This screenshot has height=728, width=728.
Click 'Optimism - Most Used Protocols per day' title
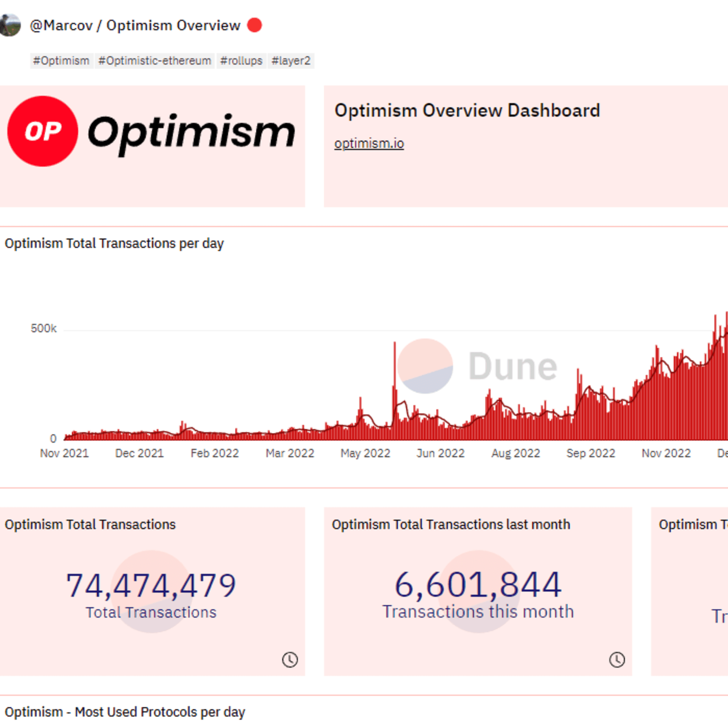(x=125, y=712)
